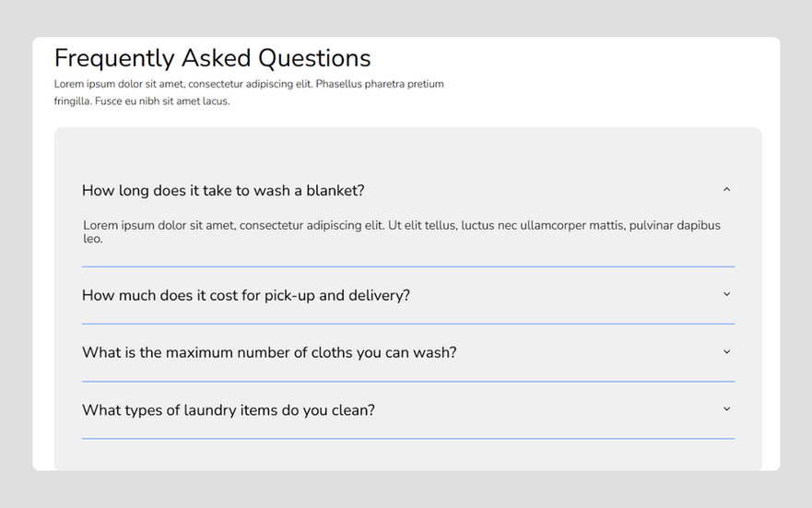
Task: Expand the laundry items answer with its chevron
Action: 726,409
